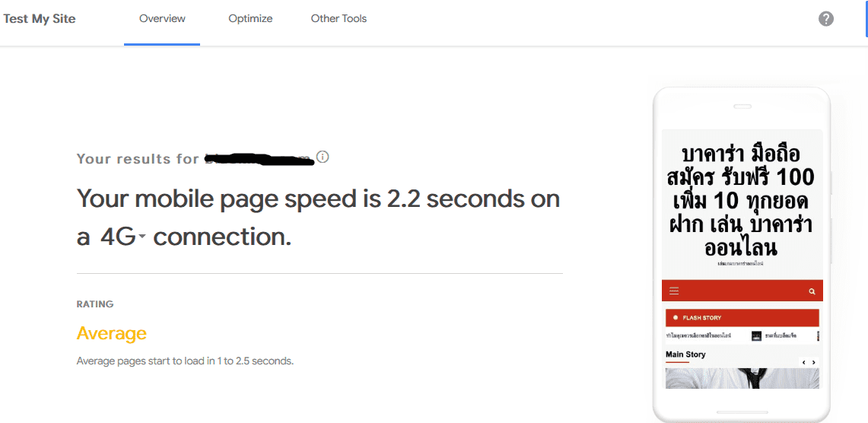Click first Thai ticker headline under Flash Story
This screenshot has width=868, height=423.
tap(698, 336)
